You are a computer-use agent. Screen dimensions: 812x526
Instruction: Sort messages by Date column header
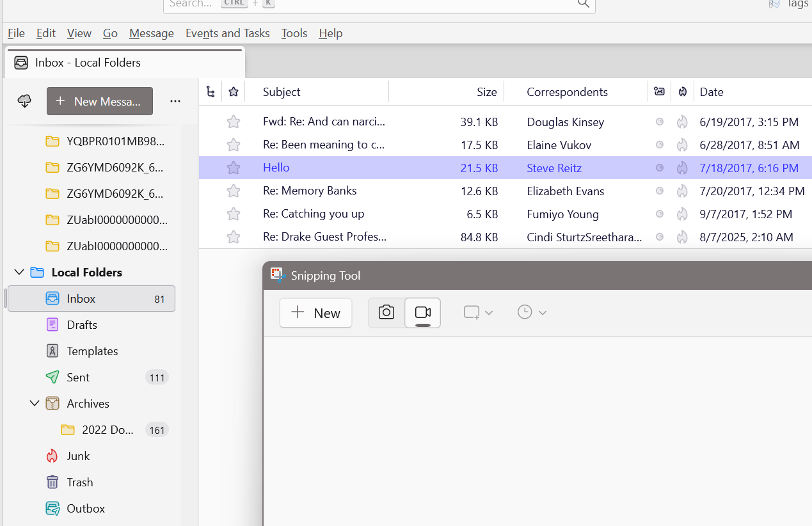point(711,92)
